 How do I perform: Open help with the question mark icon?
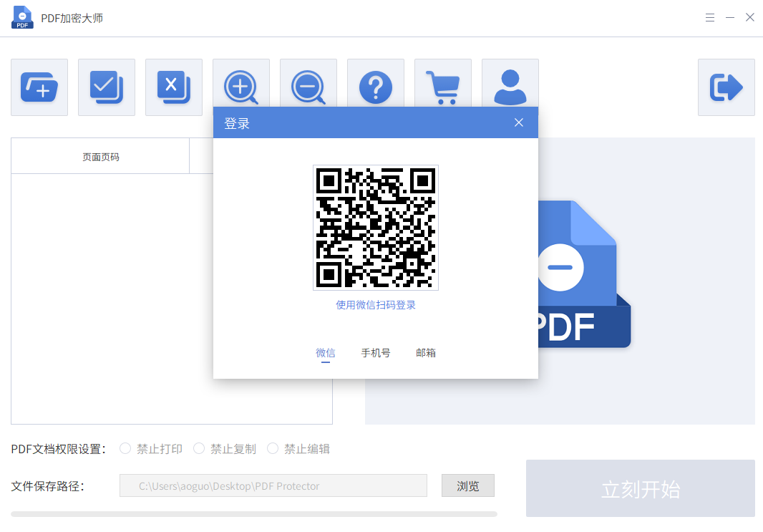tap(376, 87)
